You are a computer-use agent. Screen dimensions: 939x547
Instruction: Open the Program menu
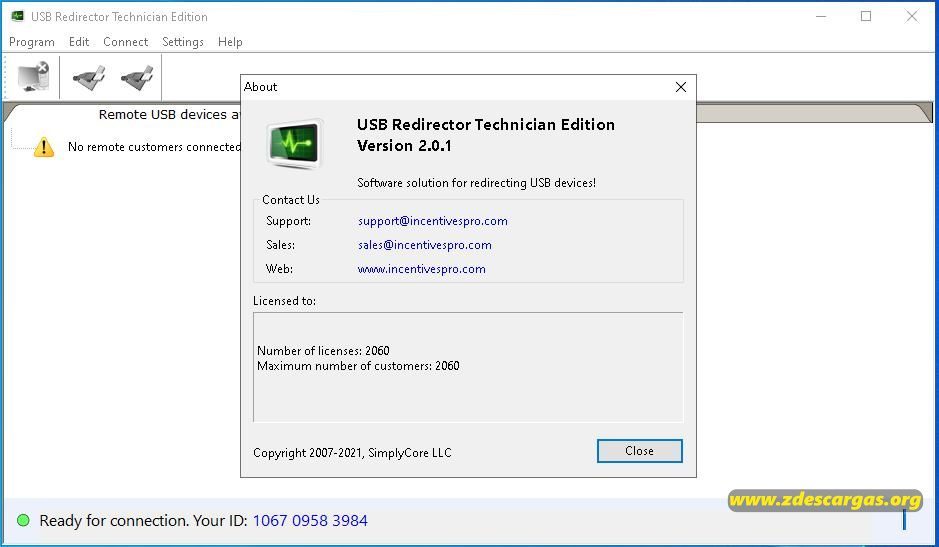point(32,42)
